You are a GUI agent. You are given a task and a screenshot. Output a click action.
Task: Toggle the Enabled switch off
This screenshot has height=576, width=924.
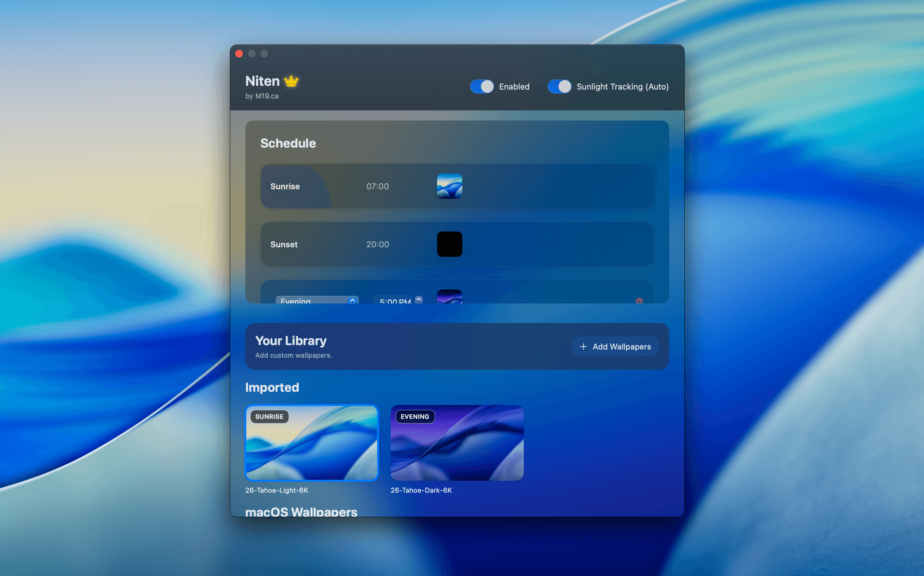tap(482, 86)
